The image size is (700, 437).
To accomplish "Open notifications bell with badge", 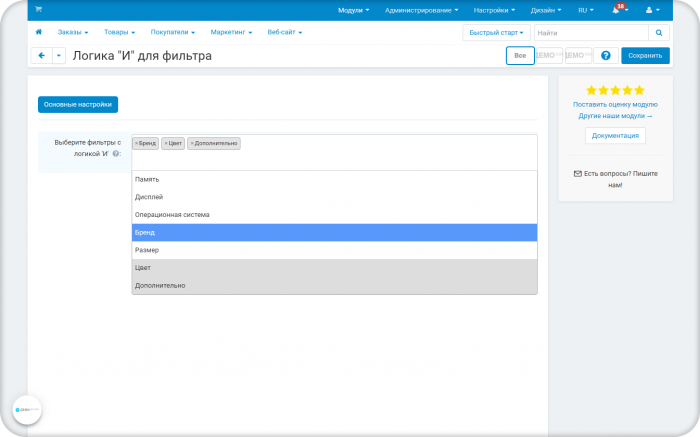I will [620, 9].
